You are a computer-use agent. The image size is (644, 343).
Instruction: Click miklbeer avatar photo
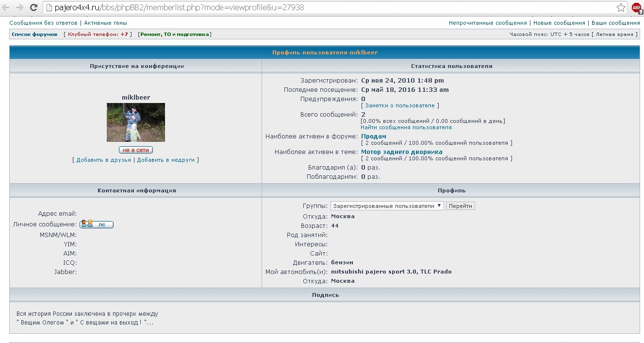136,122
